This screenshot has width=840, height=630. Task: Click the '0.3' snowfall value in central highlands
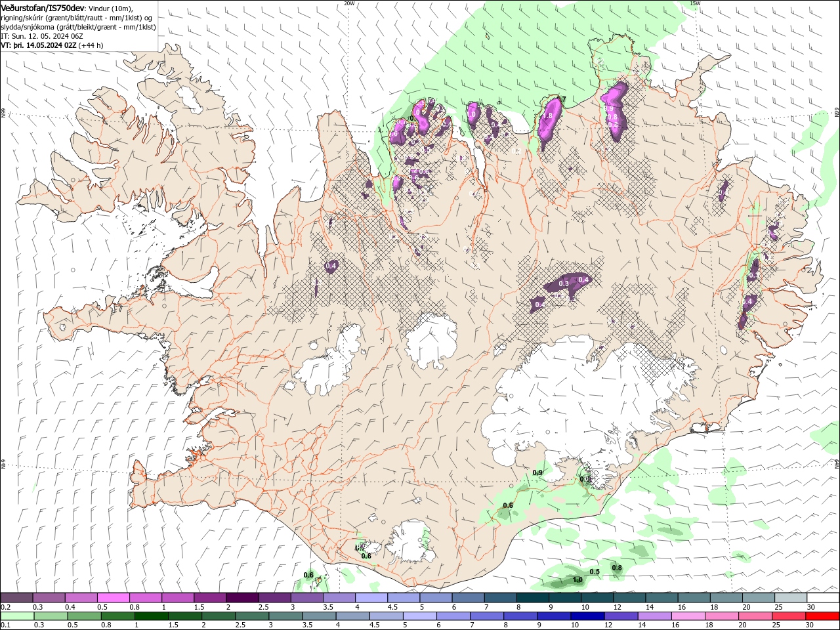[564, 283]
